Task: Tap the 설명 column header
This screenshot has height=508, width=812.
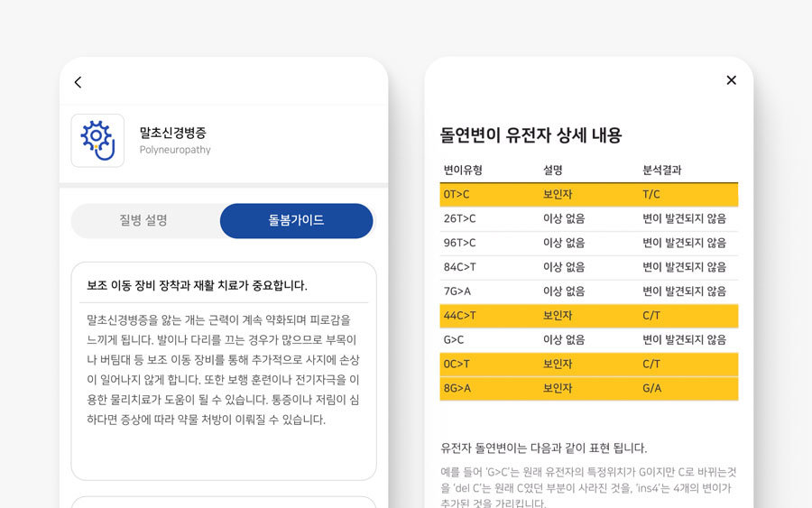Action: 553,170
